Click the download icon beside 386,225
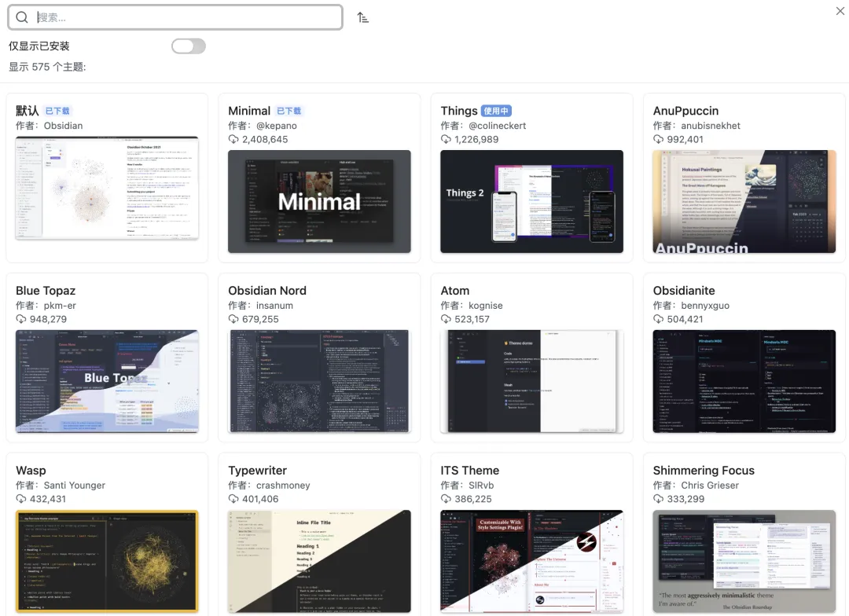Viewport: 849px width, 616px height. (446, 499)
